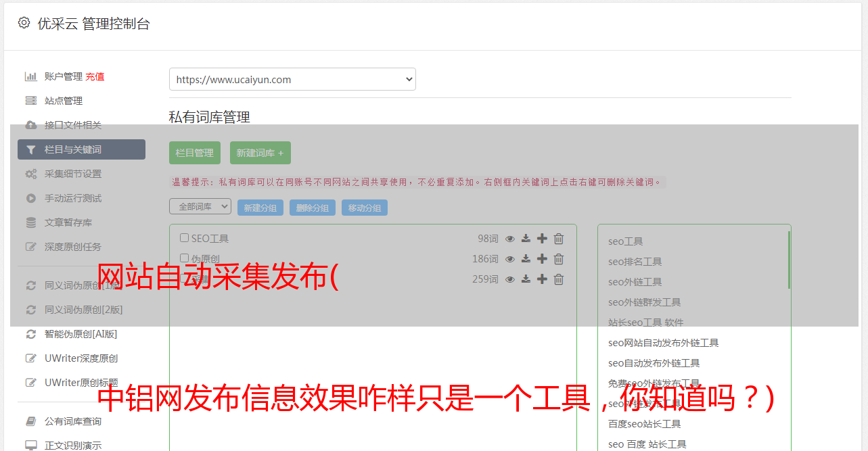Click the plus icon on 259词 row
This screenshot has height=451, width=868.
[542, 279]
